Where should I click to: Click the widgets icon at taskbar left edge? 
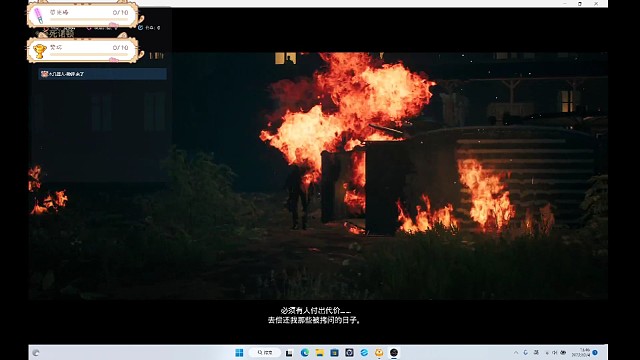coord(36,353)
